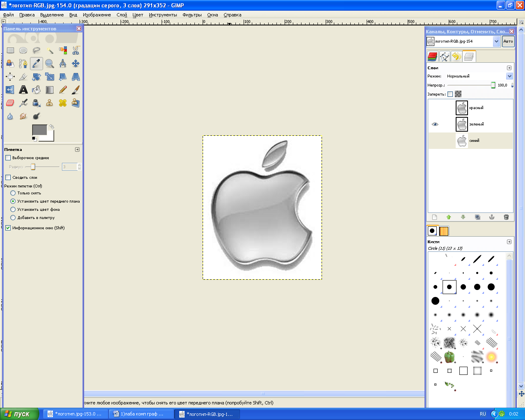This screenshot has height=420, width=525.
Task: Switch to the Undo history tab
Action: click(456, 56)
